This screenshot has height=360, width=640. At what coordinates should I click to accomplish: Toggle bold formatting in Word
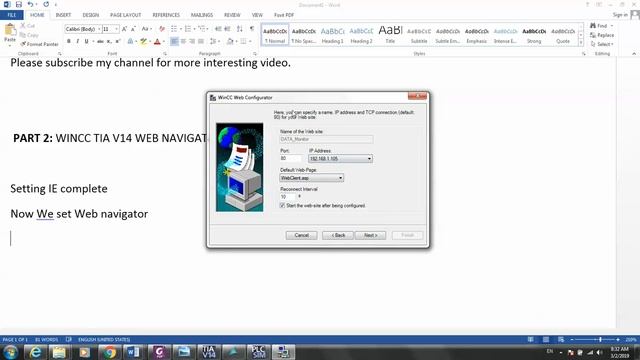click(69, 41)
